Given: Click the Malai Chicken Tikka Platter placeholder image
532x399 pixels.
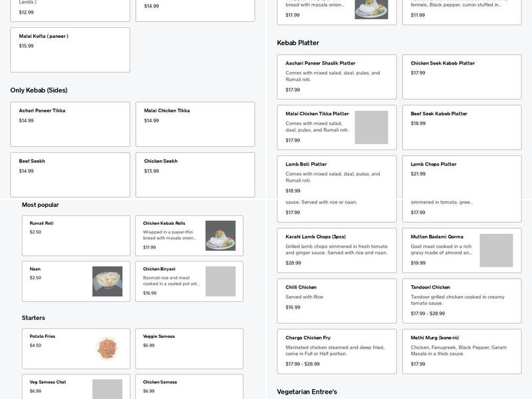Looking at the screenshot, I should [371, 127].
